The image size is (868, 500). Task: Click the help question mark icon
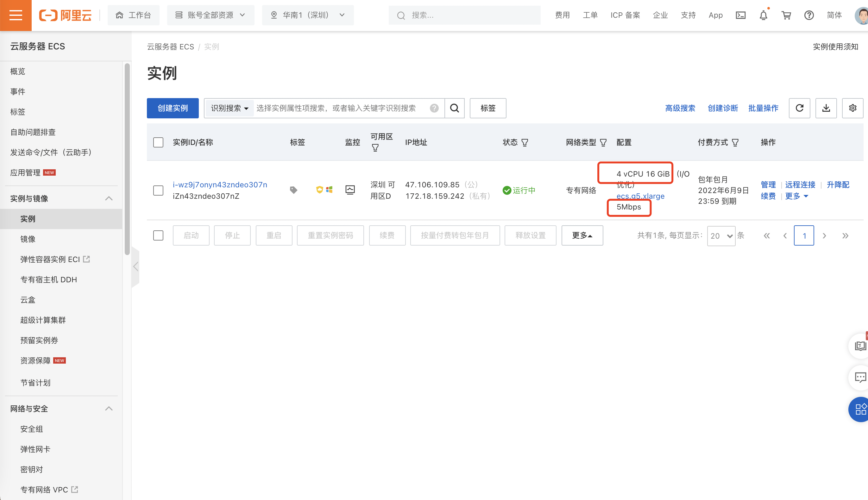809,15
